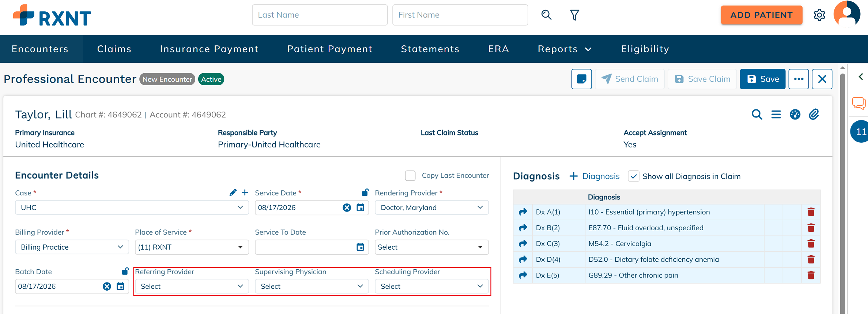This screenshot has height=314, width=868.
Task: Edit Case with the pencil icon
Action: (233, 192)
